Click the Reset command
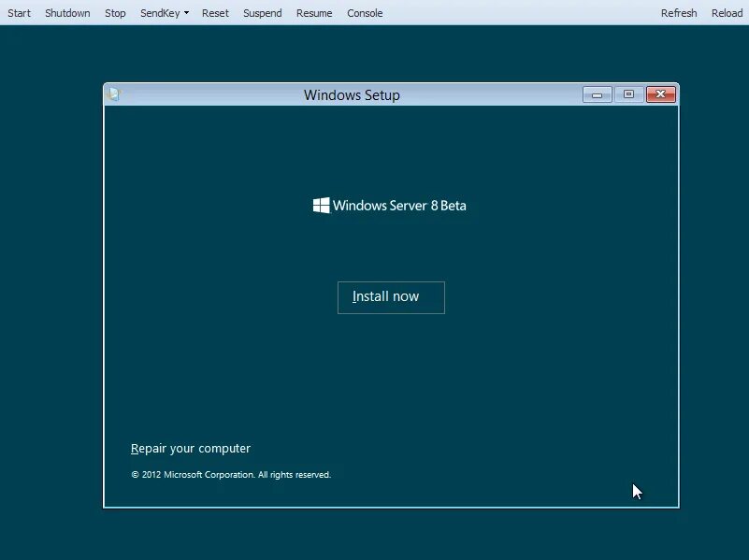The height and width of the screenshot is (560, 749). [x=215, y=13]
